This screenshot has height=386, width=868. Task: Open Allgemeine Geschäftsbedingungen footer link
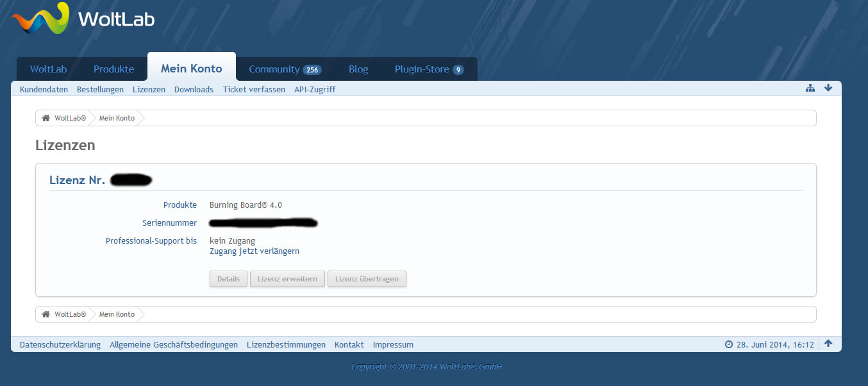tap(174, 345)
